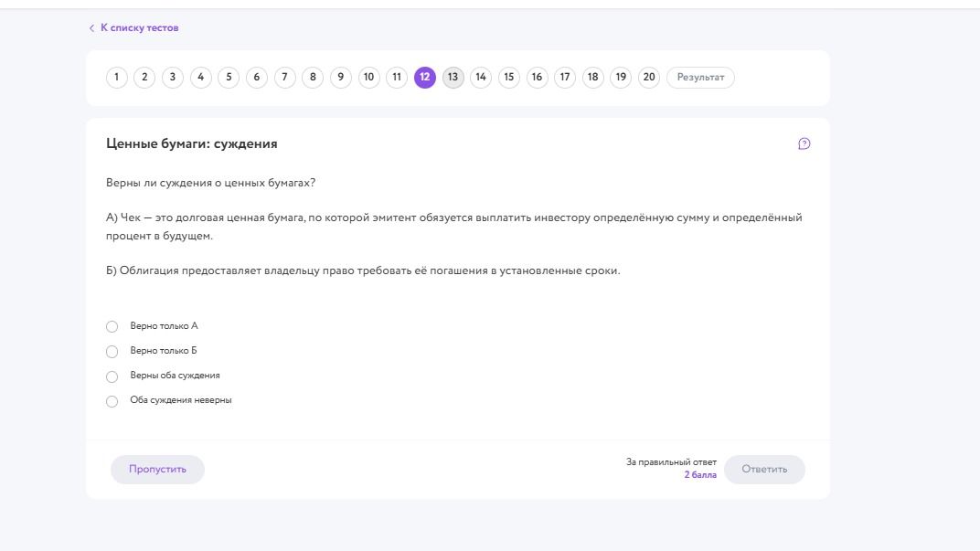Submit with the Ответить button
Image resolution: width=980 pixels, height=551 pixels.
pyautogui.click(x=764, y=469)
